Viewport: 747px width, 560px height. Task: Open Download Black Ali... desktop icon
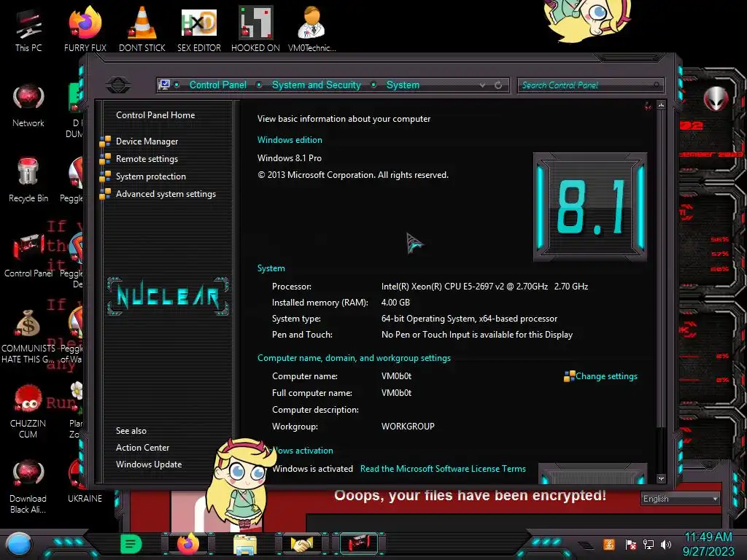[28, 486]
